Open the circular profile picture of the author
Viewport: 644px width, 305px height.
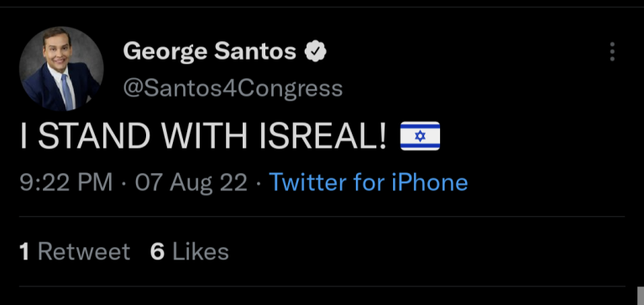(61, 69)
